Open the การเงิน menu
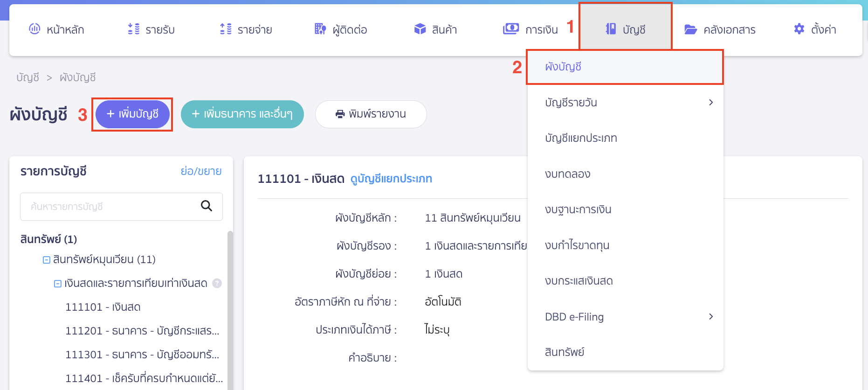868x390 pixels. (530, 29)
